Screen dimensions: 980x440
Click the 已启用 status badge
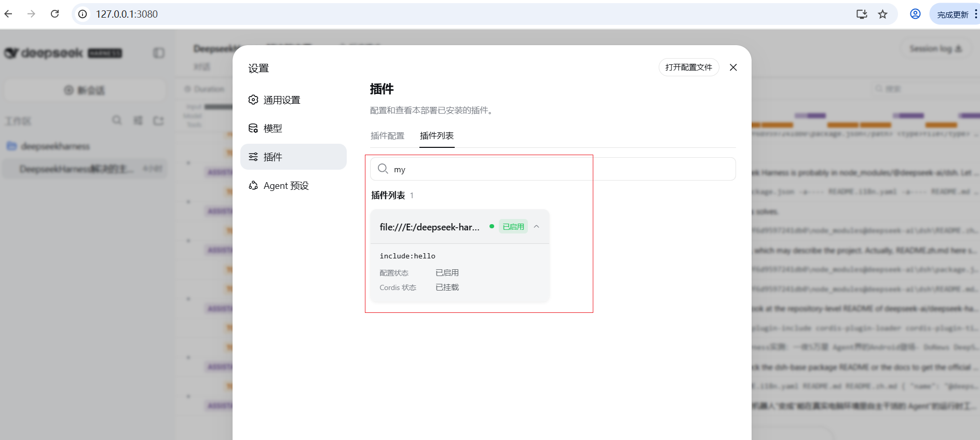click(x=513, y=227)
